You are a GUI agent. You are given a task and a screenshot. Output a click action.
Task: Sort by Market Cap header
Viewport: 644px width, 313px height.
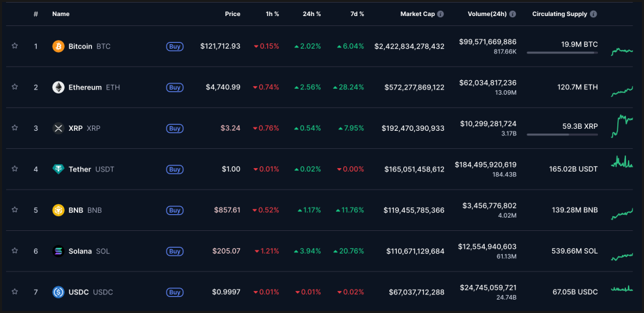tap(418, 14)
